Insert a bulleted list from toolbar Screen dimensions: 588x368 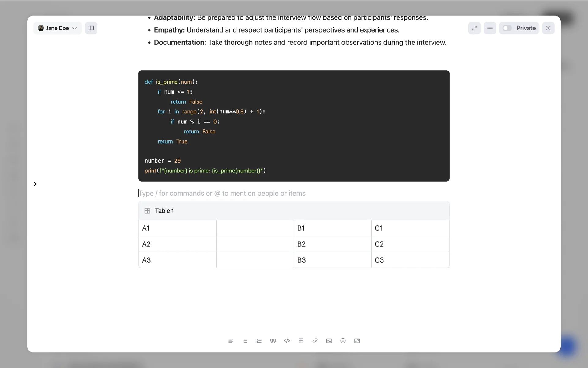click(x=245, y=341)
